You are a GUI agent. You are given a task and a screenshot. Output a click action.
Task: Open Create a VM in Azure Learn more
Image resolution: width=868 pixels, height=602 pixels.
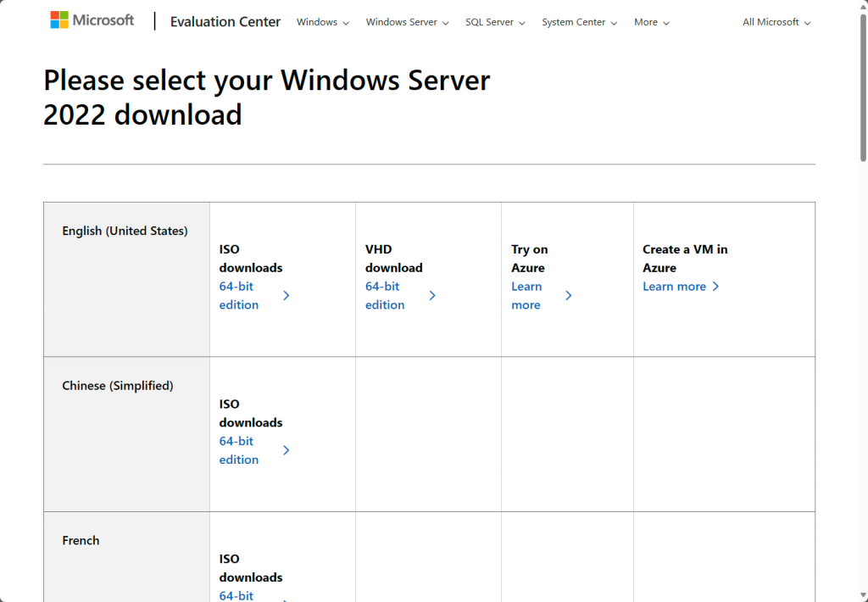[674, 287]
